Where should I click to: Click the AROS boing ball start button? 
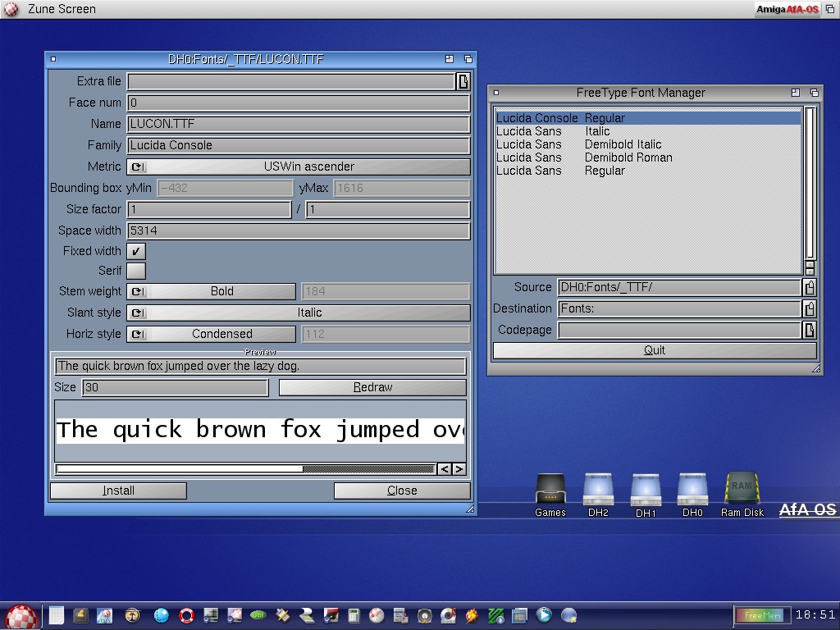click(21, 615)
